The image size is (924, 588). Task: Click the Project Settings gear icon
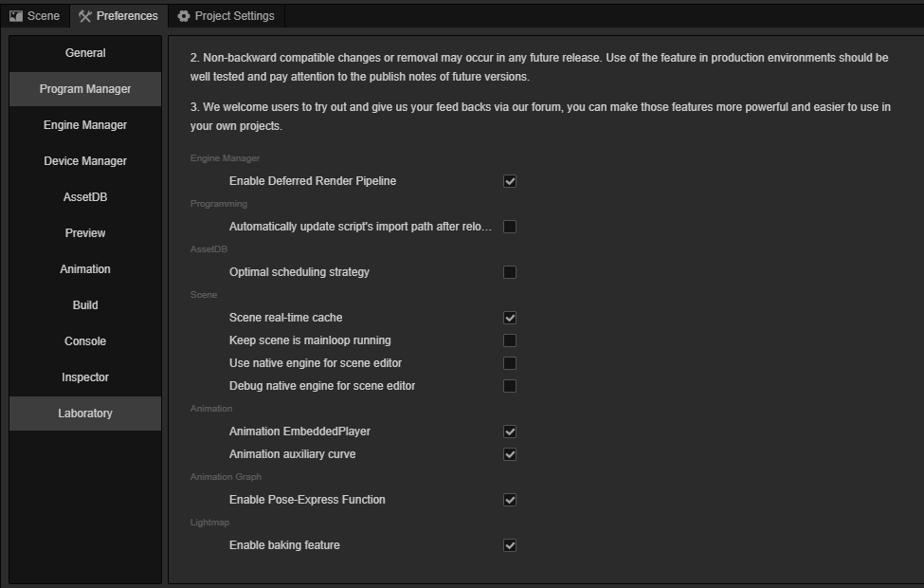184,16
